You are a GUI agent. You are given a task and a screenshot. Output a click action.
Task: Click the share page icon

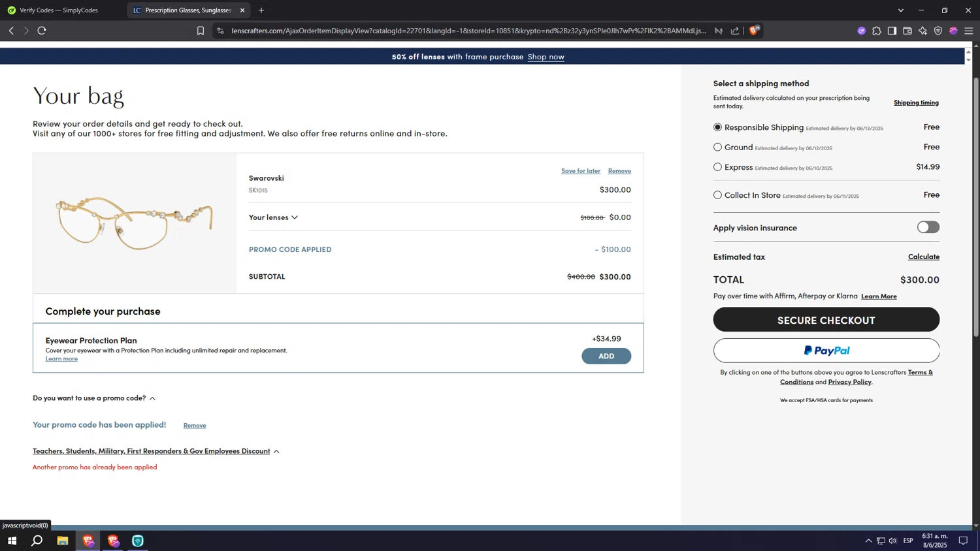click(735, 31)
